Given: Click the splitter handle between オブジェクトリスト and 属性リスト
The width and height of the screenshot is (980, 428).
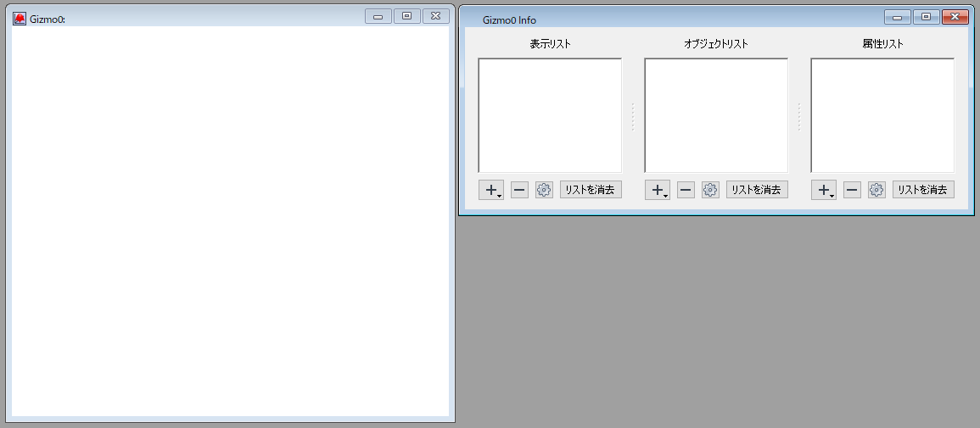Looking at the screenshot, I should click(x=798, y=117).
